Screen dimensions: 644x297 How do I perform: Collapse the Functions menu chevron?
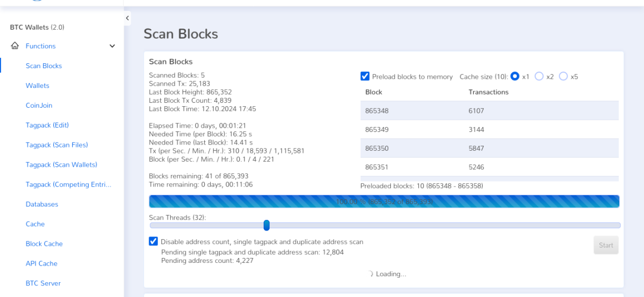point(112,46)
